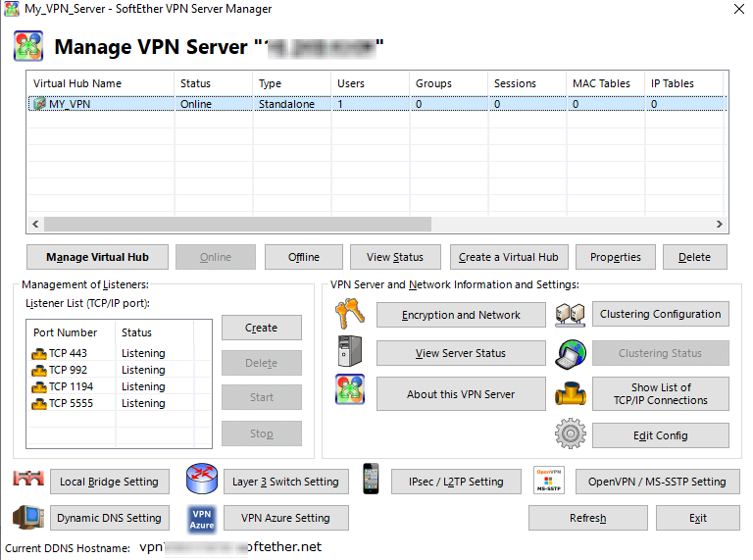Select the 'TCP 1194' listener row
This screenshot has height=560, width=753.
(x=119, y=387)
